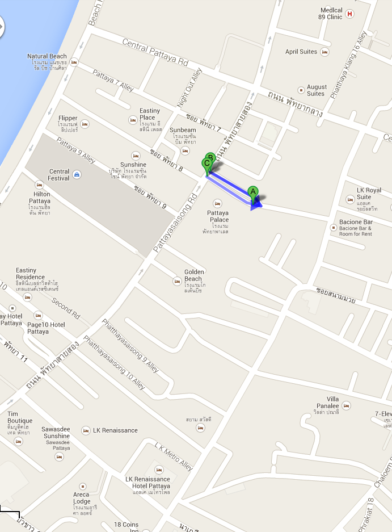The height and width of the screenshot is (532, 392).
Task: Open the Golden Beach hotel icon
Action: [176, 281]
